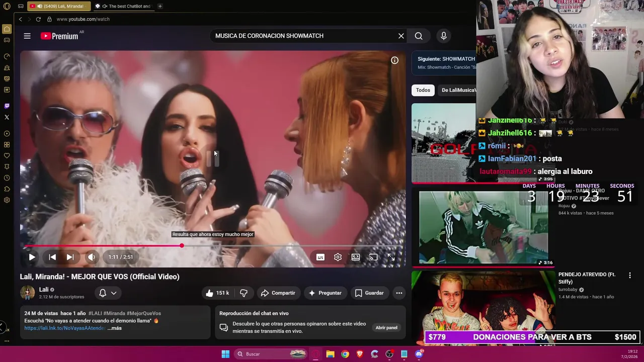
Task: Open the lali.lnk.to link in the description
Action: (x=65, y=328)
